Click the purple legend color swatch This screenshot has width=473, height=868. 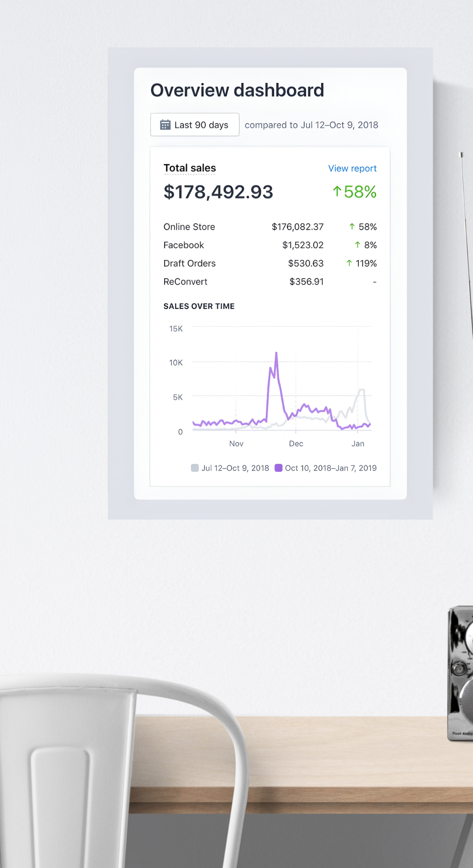coord(279,468)
